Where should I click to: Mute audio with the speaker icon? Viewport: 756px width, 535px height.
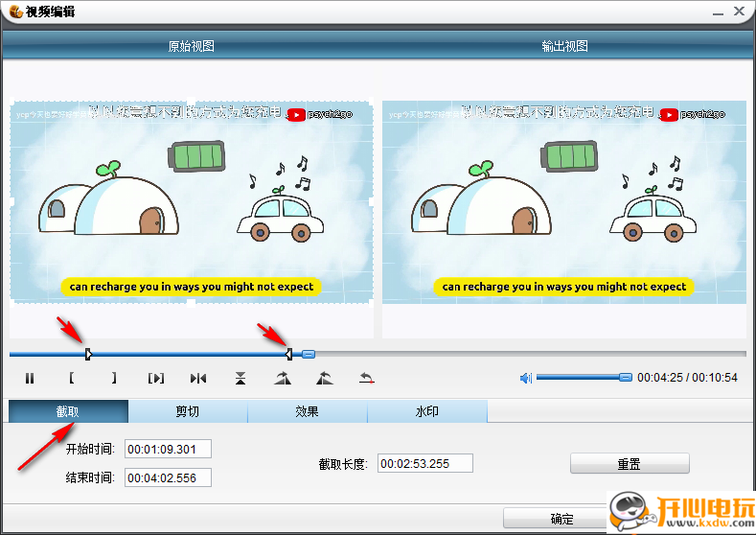[x=525, y=378]
